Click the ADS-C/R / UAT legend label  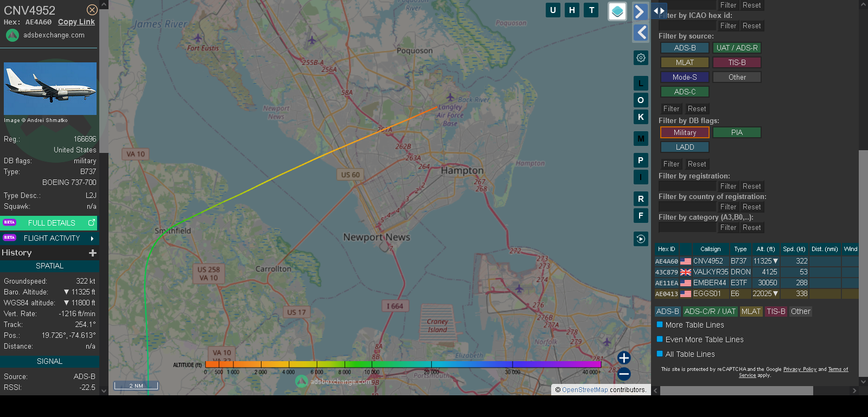coord(710,311)
